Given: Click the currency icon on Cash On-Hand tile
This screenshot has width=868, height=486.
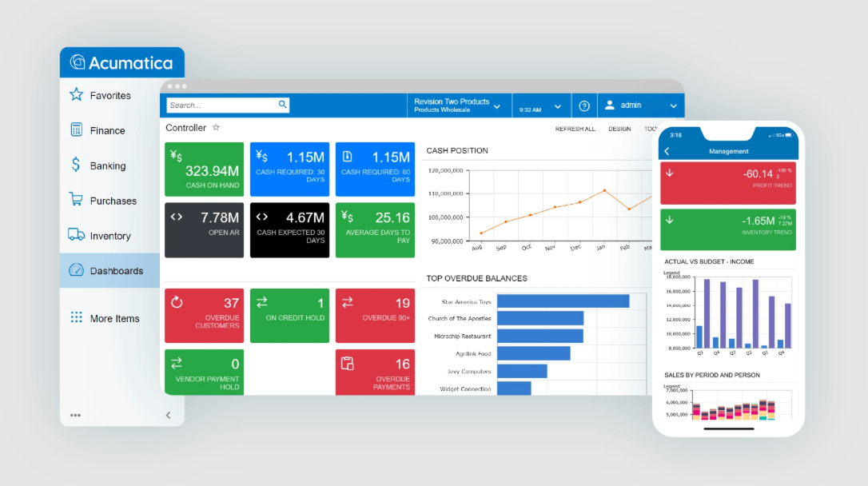Looking at the screenshot, I should tap(176, 156).
